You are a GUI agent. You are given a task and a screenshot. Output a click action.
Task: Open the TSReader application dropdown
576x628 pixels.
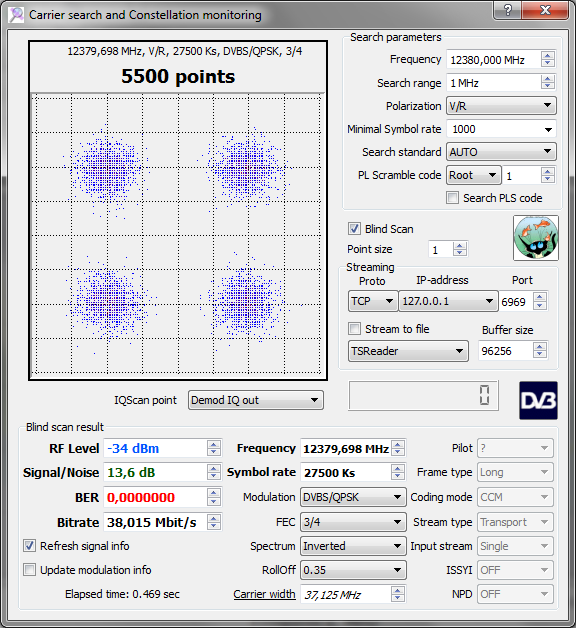tap(408, 351)
